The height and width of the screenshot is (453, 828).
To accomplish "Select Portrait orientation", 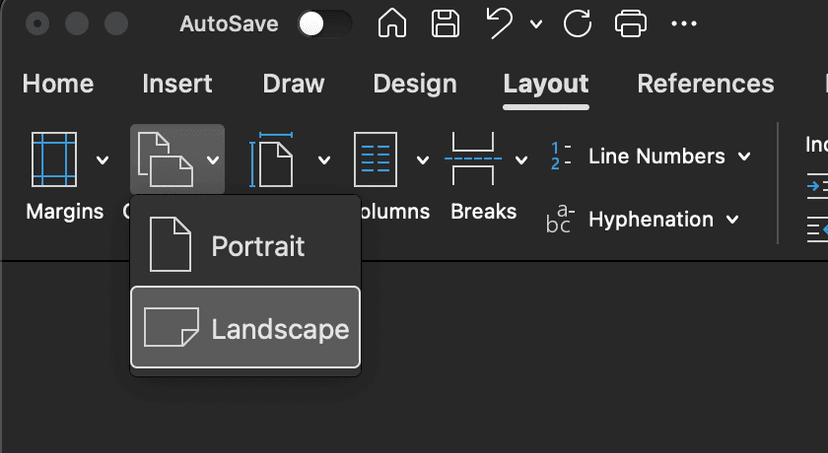I will [x=246, y=245].
